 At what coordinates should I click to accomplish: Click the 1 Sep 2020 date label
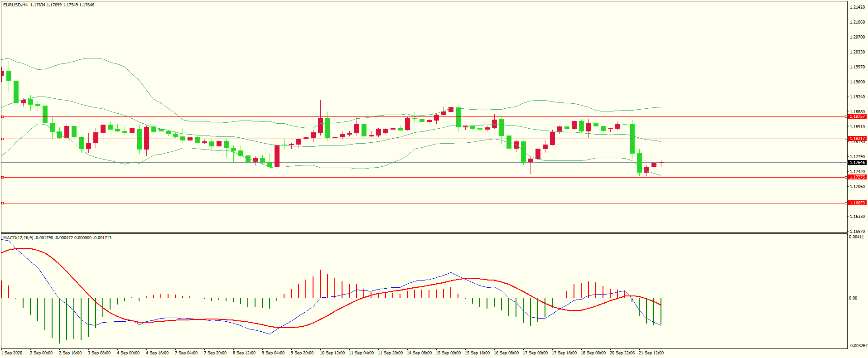tap(12, 353)
